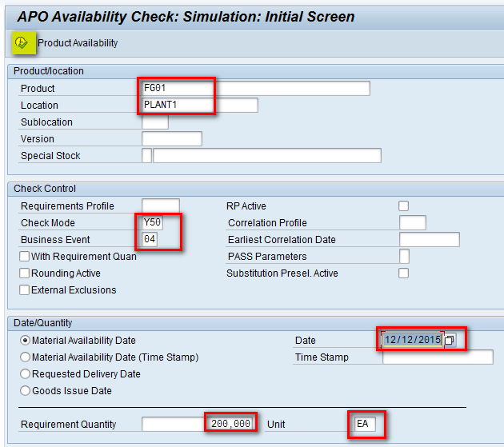Select Goods Issue Date radio button
Viewport: 504px width, 447px height.
point(25,390)
